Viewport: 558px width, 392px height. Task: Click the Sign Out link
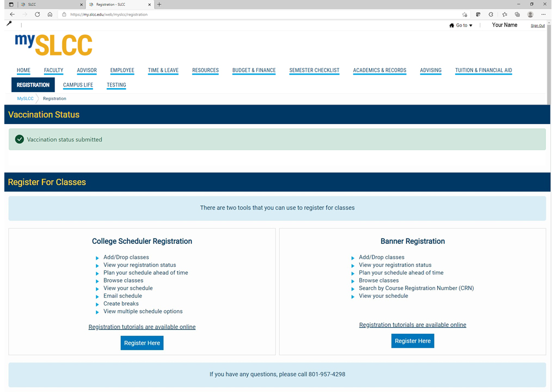(537, 26)
